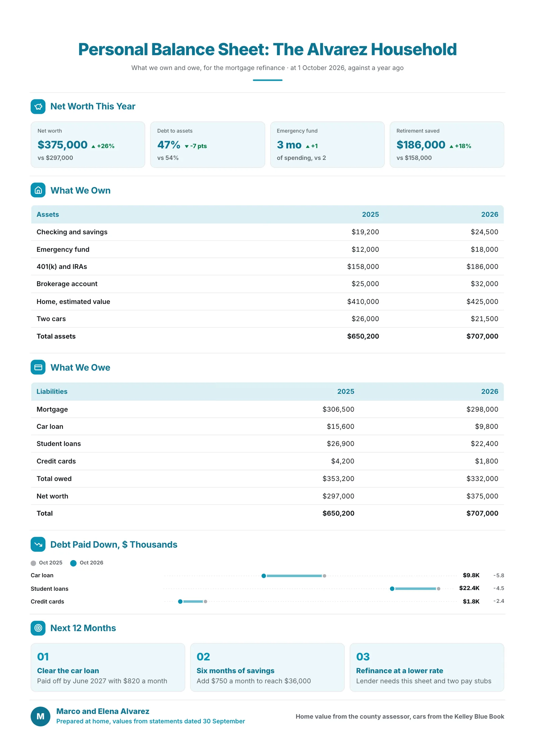
Task: Select the 2026 Home estimated value $425,000
Action: tap(482, 302)
